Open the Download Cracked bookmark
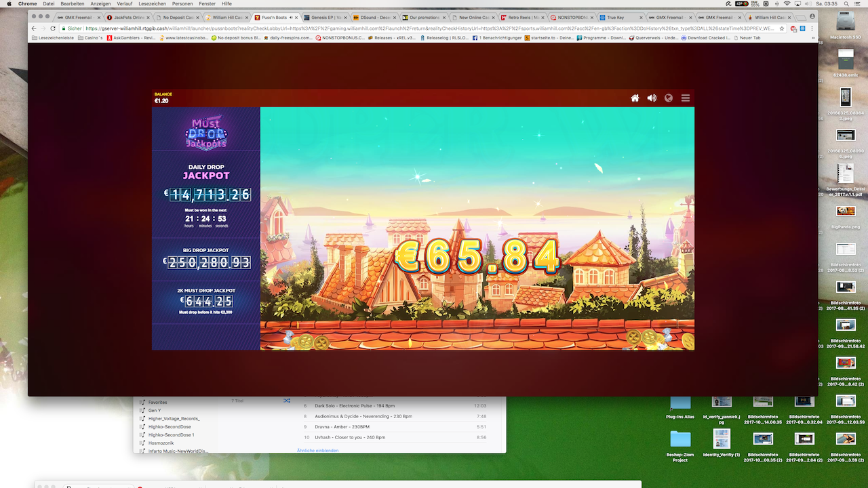Image resolution: width=868 pixels, height=488 pixels. pos(707,38)
